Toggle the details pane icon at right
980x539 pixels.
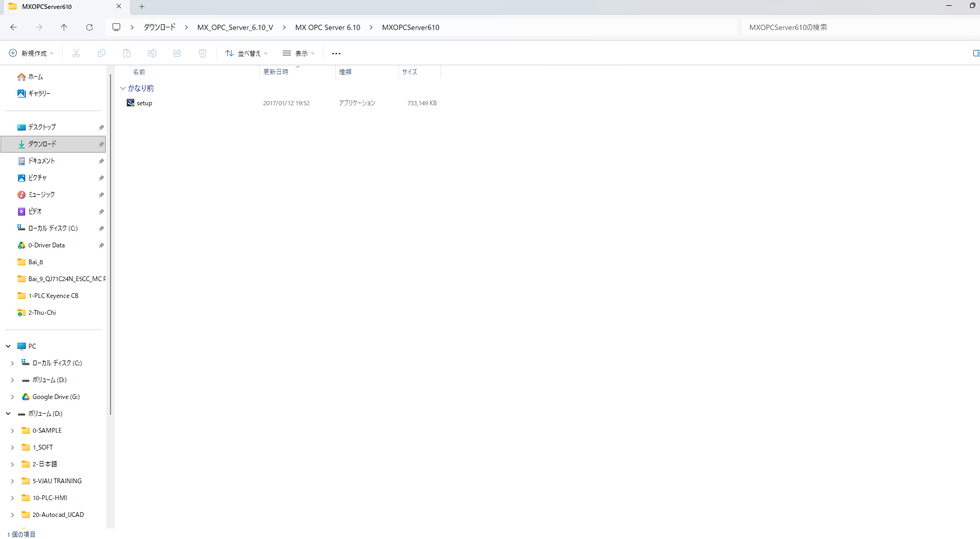pyautogui.click(x=975, y=53)
